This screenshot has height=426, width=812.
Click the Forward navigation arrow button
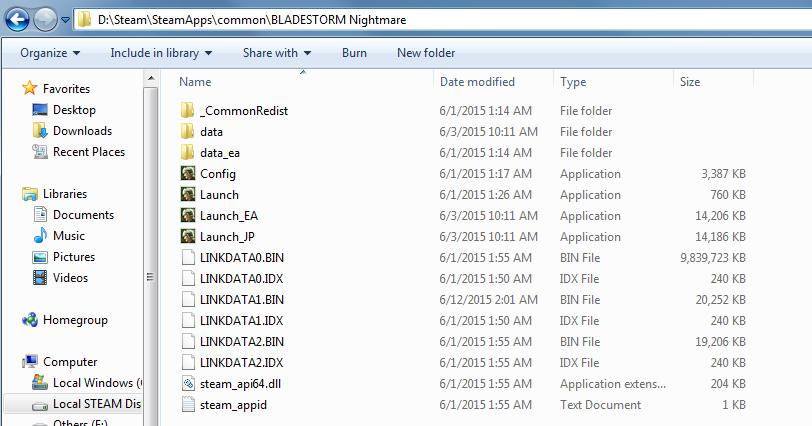tap(45, 18)
